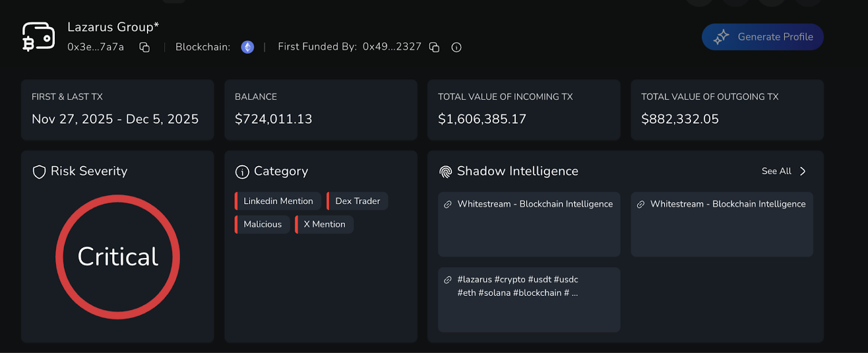Click the Ethereum blockchain icon
868x353 pixels.
click(247, 47)
